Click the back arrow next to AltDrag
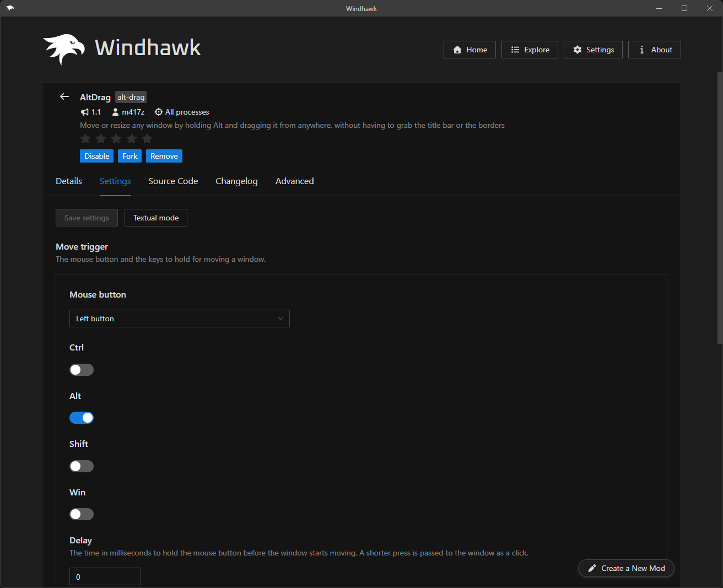 [64, 96]
